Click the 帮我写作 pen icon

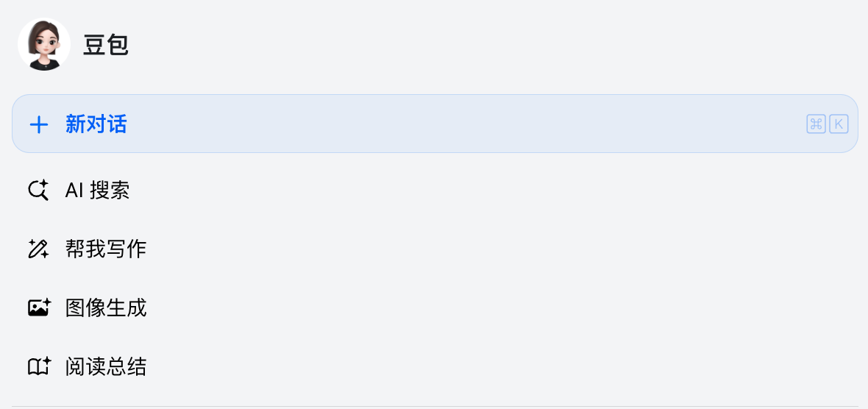38,249
